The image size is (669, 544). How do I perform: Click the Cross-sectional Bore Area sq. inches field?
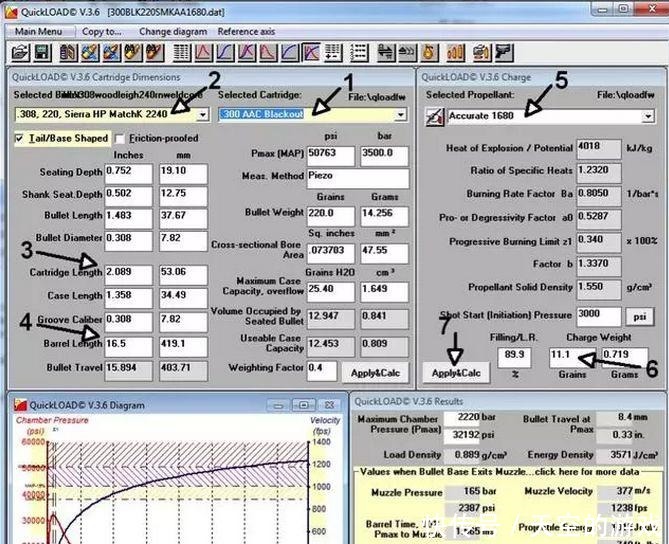[331, 253]
